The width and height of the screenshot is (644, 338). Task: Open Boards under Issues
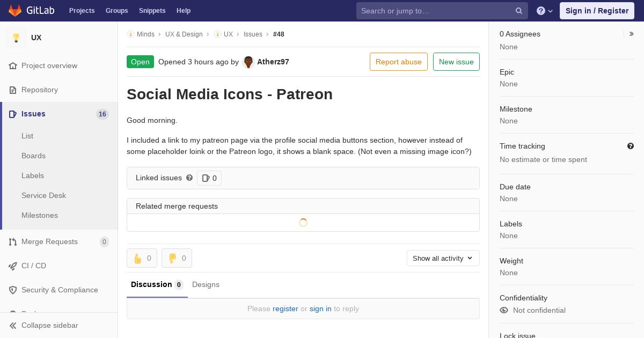pos(33,156)
